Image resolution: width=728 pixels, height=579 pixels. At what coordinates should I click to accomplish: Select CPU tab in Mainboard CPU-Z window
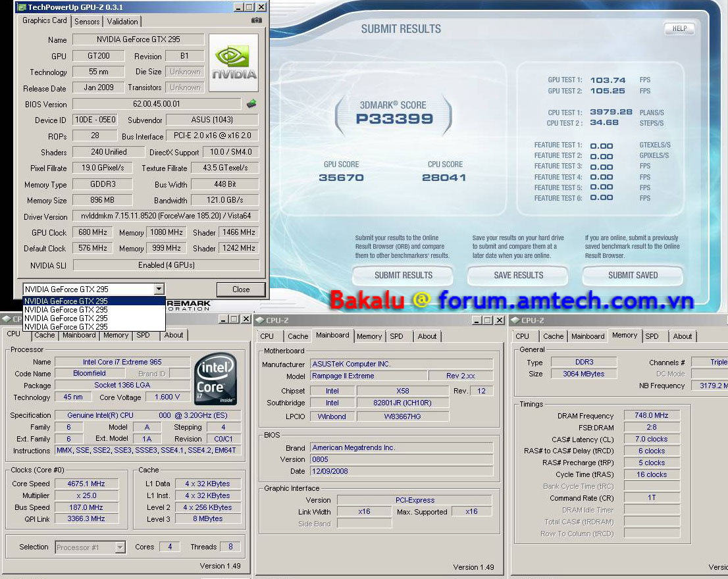tap(267, 336)
